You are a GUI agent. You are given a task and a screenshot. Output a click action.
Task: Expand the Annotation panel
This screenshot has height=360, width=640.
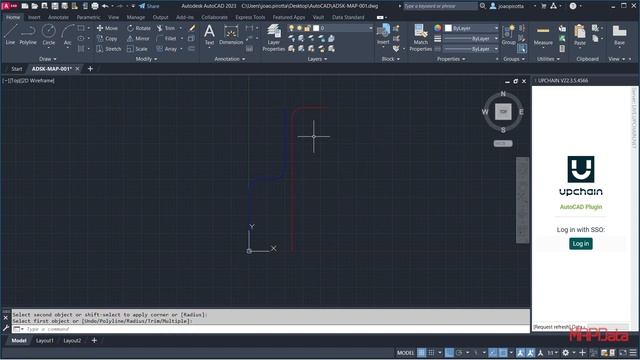tap(230, 59)
